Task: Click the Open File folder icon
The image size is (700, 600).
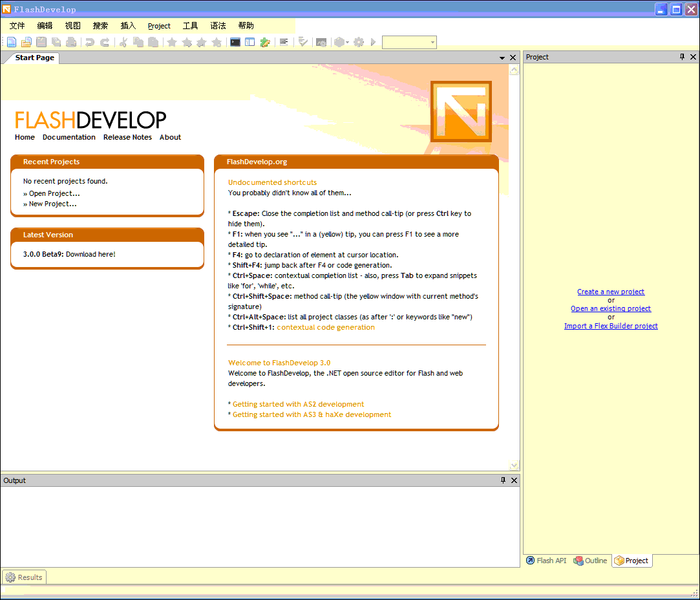Action: click(27, 42)
